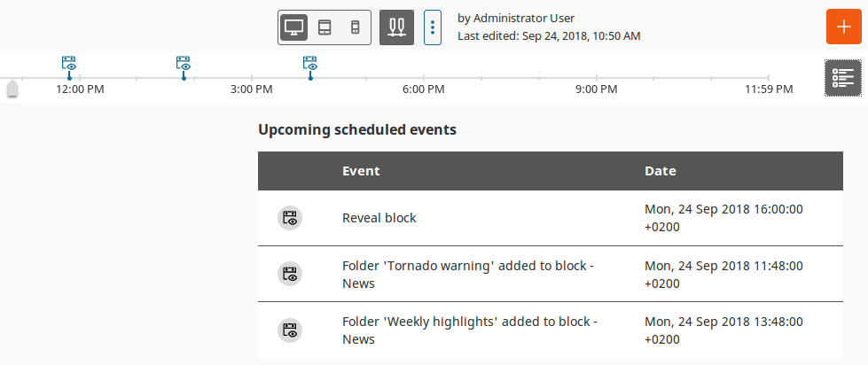Open the three-dot options menu

[432, 27]
